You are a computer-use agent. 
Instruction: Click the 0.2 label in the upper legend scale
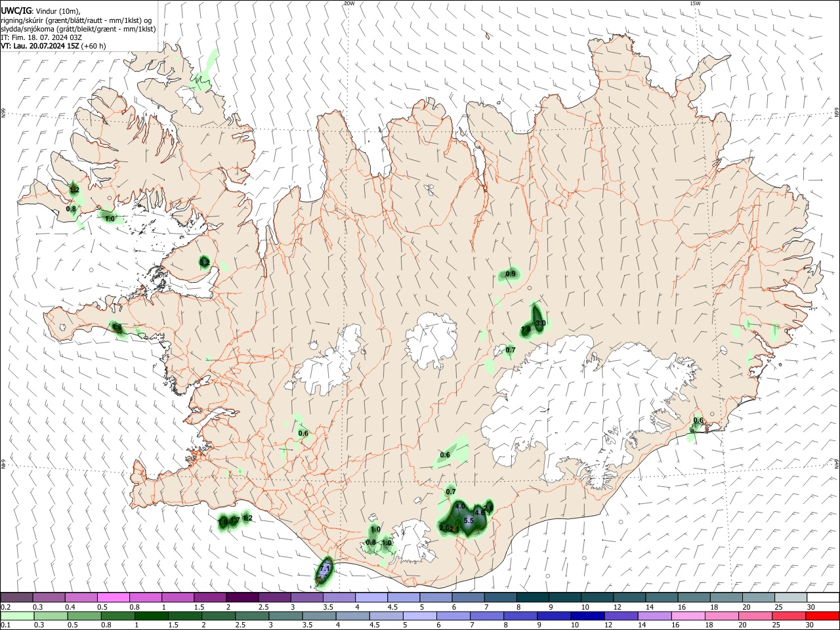pos(5,607)
